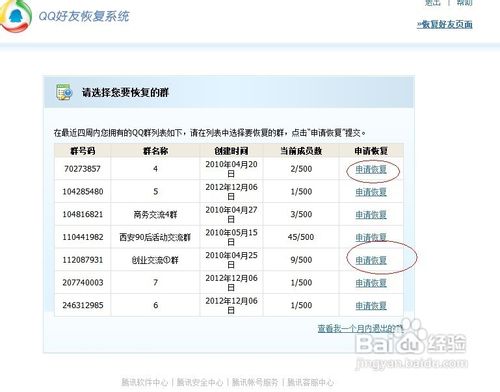The height and width of the screenshot is (392, 500).
Task: Click the 群名称 column header
Action: [155, 151]
